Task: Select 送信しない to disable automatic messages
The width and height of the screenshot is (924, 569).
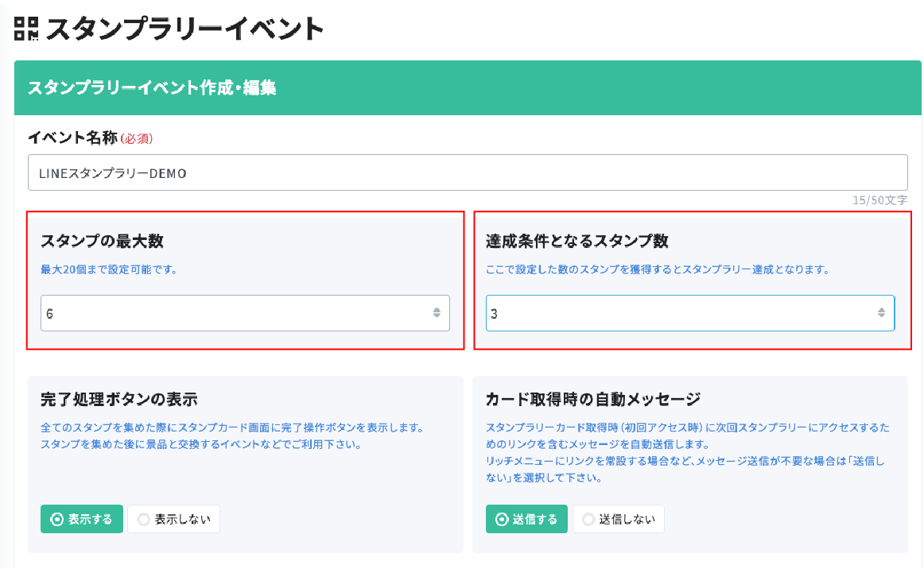Action: click(619, 519)
